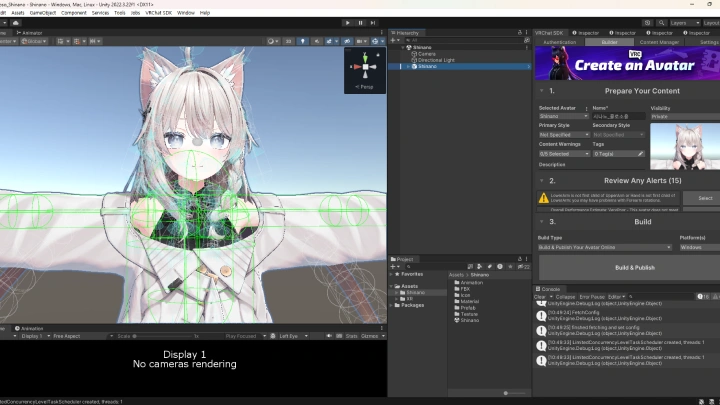Click the Build & Publish button
The width and height of the screenshot is (720, 405).
[x=634, y=268]
